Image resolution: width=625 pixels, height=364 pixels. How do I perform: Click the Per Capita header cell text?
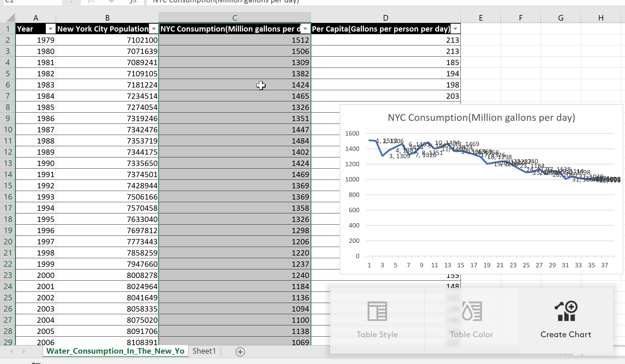381,29
